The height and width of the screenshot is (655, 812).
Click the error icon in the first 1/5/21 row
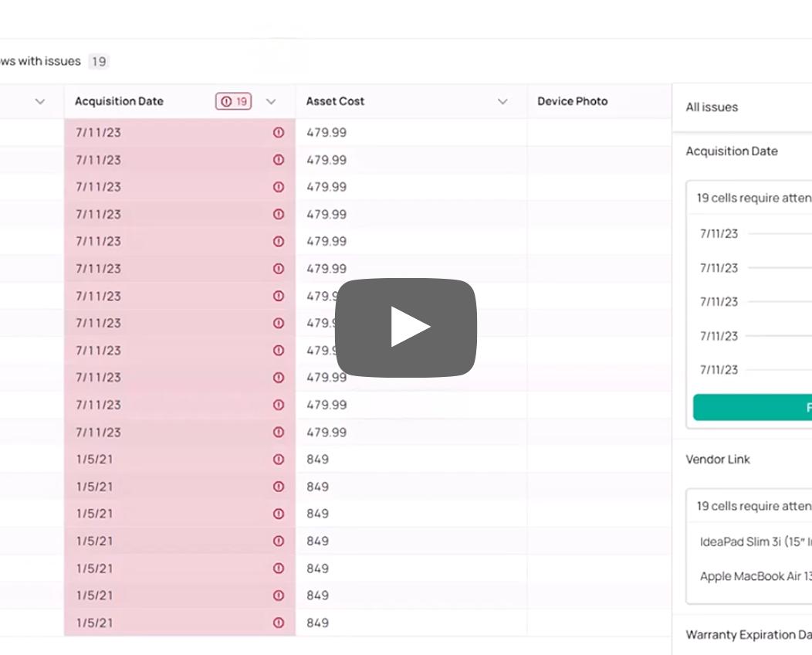pos(279,460)
